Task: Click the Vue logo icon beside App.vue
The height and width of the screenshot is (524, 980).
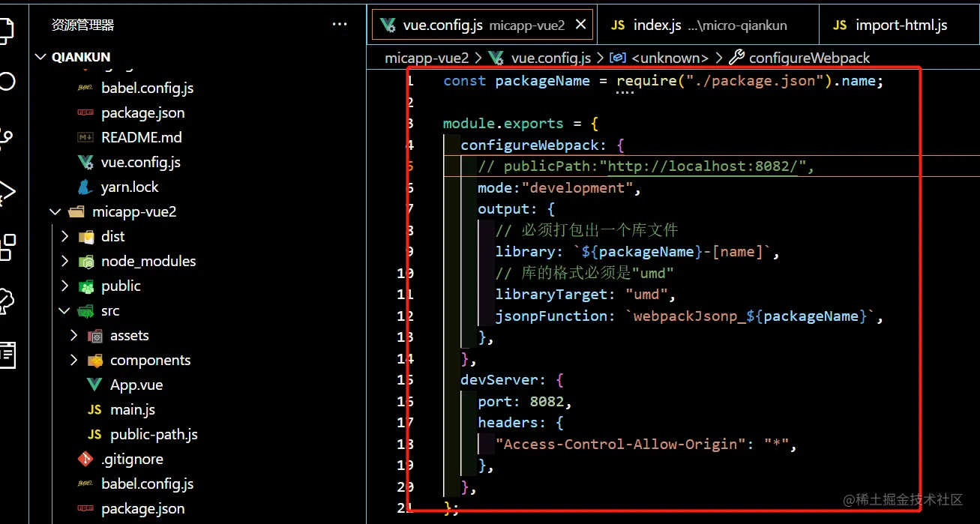Action: [94, 385]
